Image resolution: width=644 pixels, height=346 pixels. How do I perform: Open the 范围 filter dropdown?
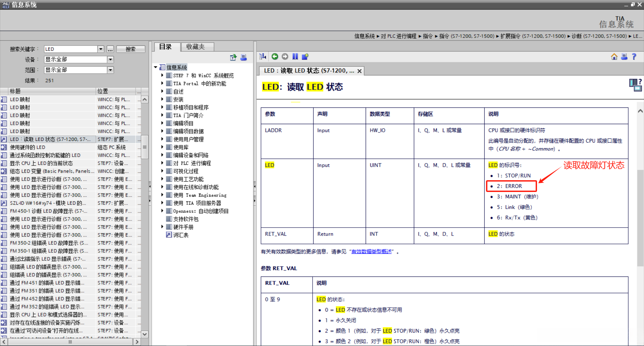110,70
